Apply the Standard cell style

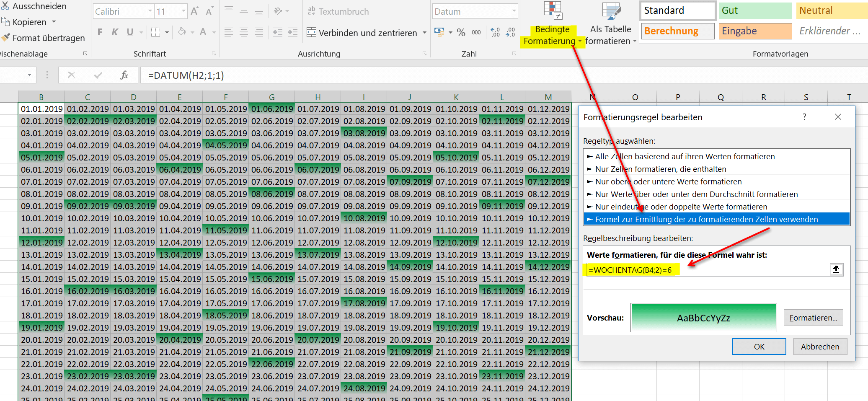click(x=678, y=10)
